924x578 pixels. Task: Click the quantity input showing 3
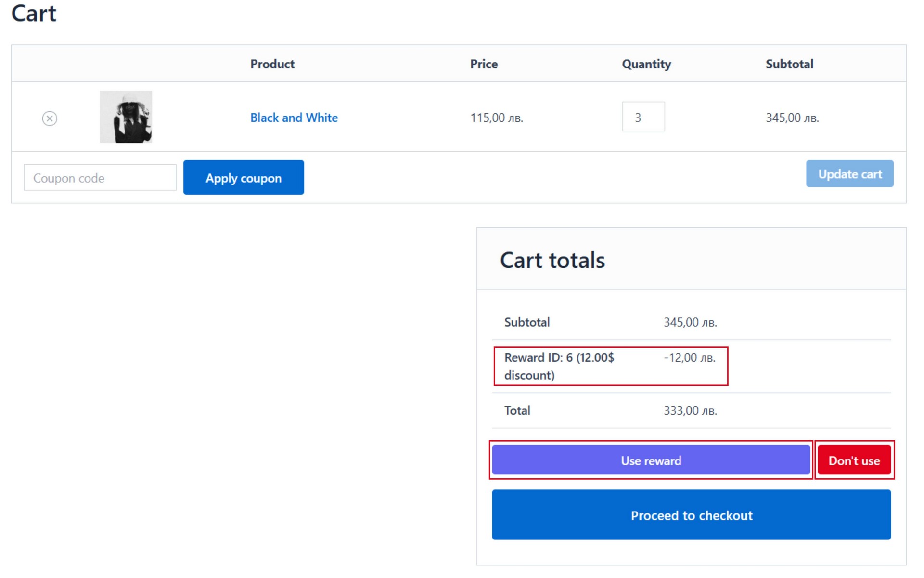coord(643,117)
